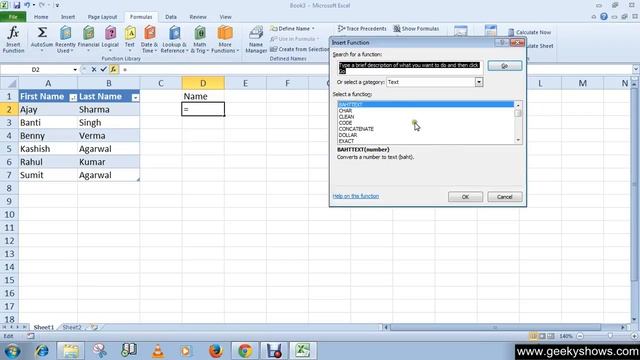The width and height of the screenshot is (640, 360).
Task: Select cell containing Verma
Action: [109, 136]
